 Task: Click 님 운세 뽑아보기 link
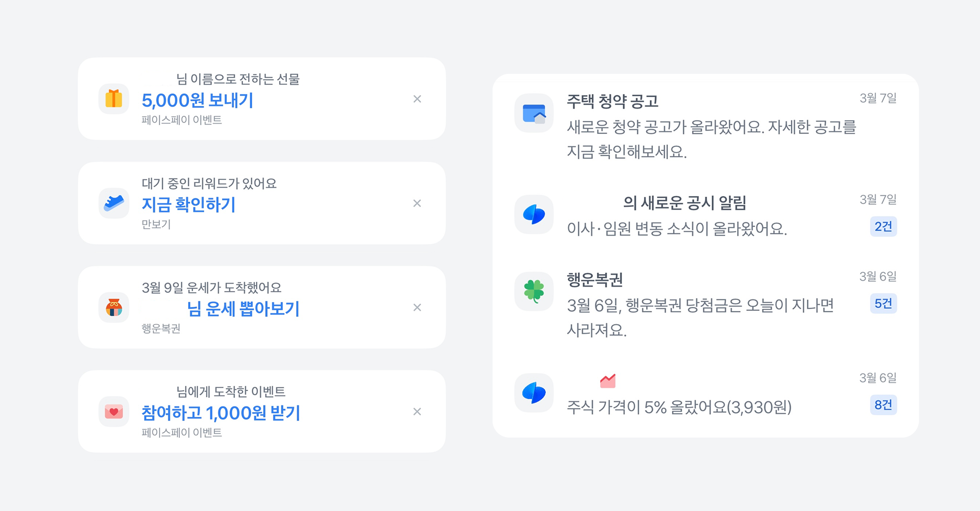(244, 309)
